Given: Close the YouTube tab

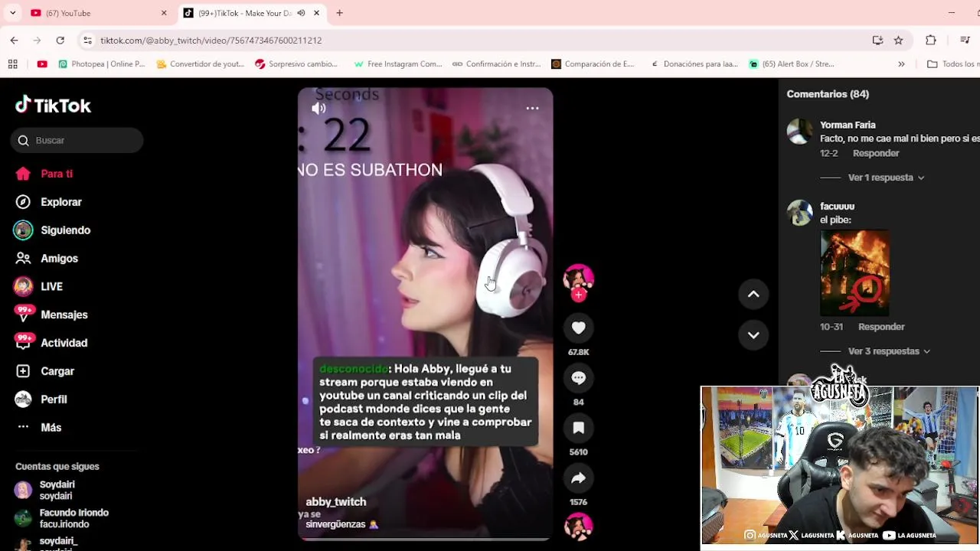Looking at the screenshot, I should [x=164, y=13].
